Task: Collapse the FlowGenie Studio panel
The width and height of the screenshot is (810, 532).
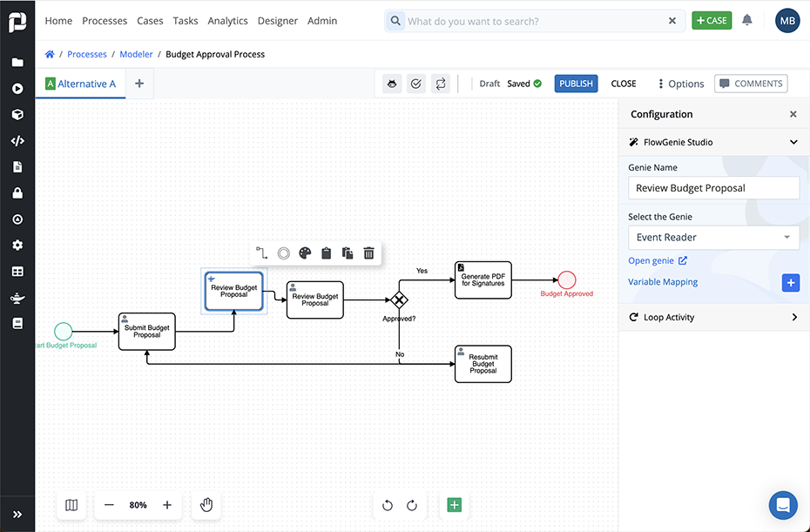Action: coord(793,141)
